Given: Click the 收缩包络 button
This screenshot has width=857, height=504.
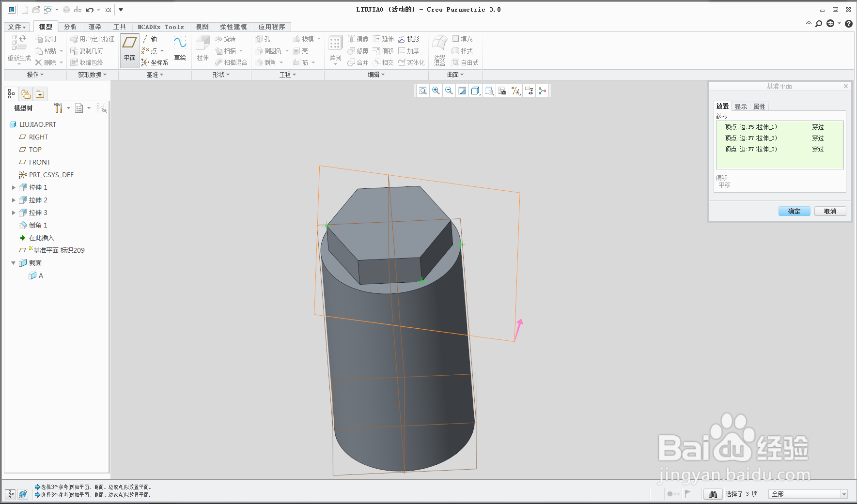Looking at the screenshot, I should [x=87, y=62].
